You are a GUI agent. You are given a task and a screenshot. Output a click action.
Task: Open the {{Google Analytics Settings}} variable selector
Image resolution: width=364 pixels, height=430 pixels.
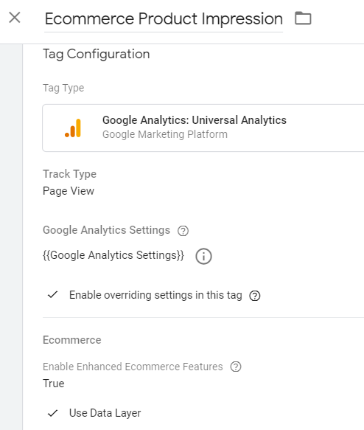pos(113,255)
